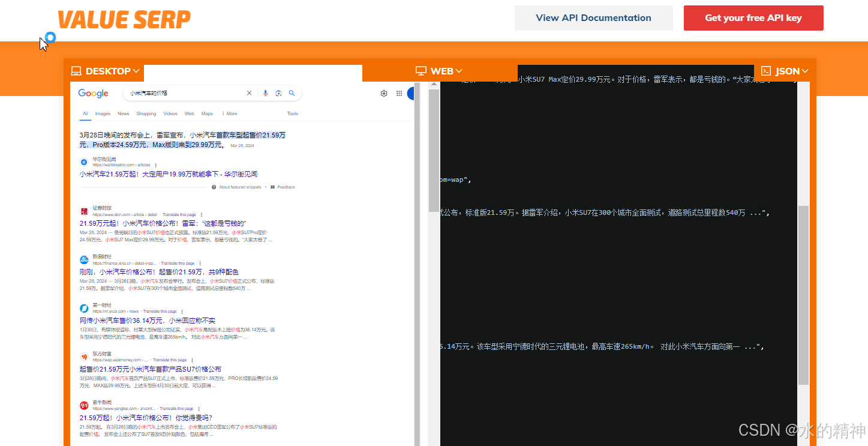
Task: Click Translate this page for wap.eastmoney.com
Action: (170, 360)
